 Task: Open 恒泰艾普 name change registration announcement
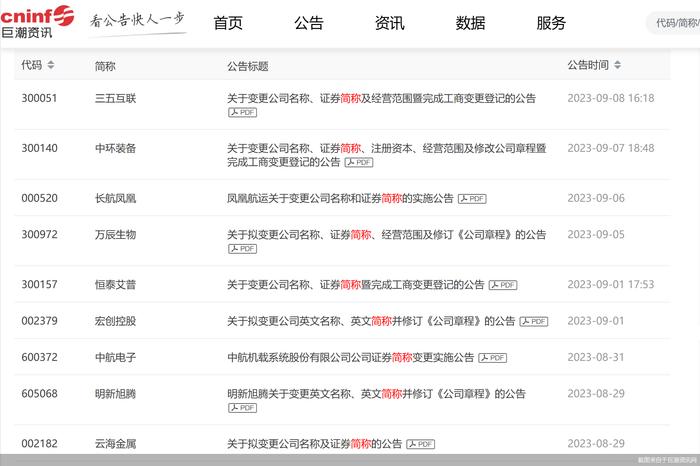point(356,284)
